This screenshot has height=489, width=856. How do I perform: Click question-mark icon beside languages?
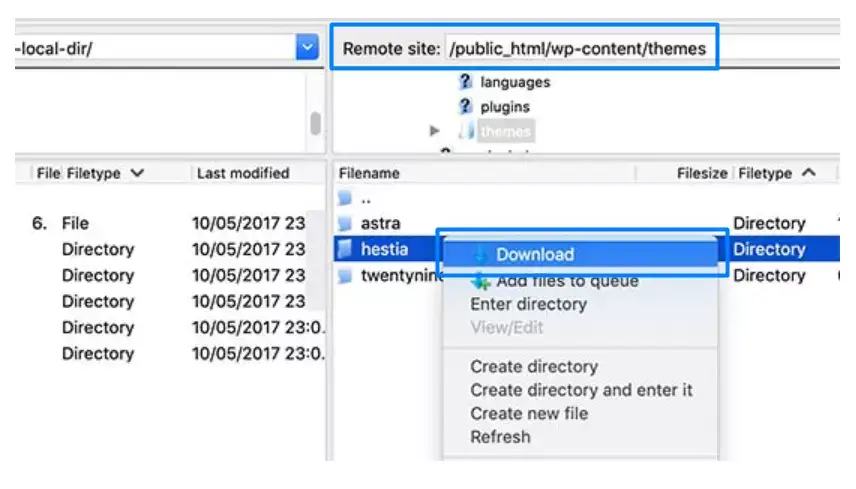point(465,82)
